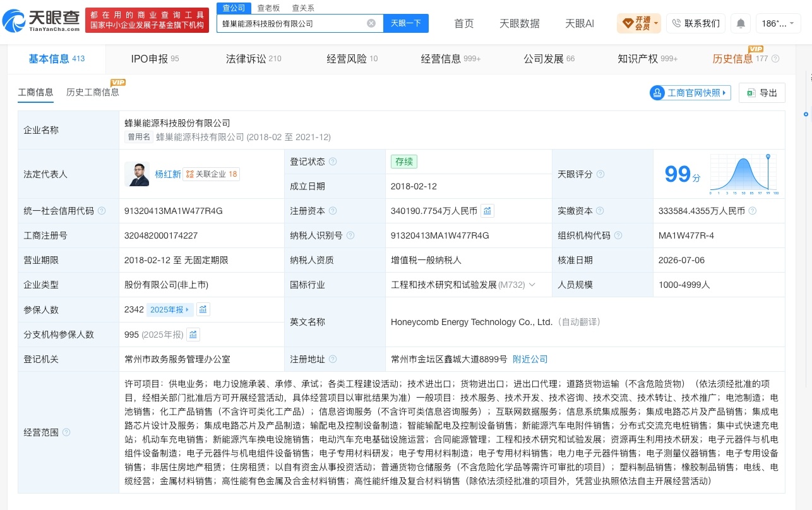
Task: Click credit code 91320413MA1W477R4G
Action: (x=174, y=211)
